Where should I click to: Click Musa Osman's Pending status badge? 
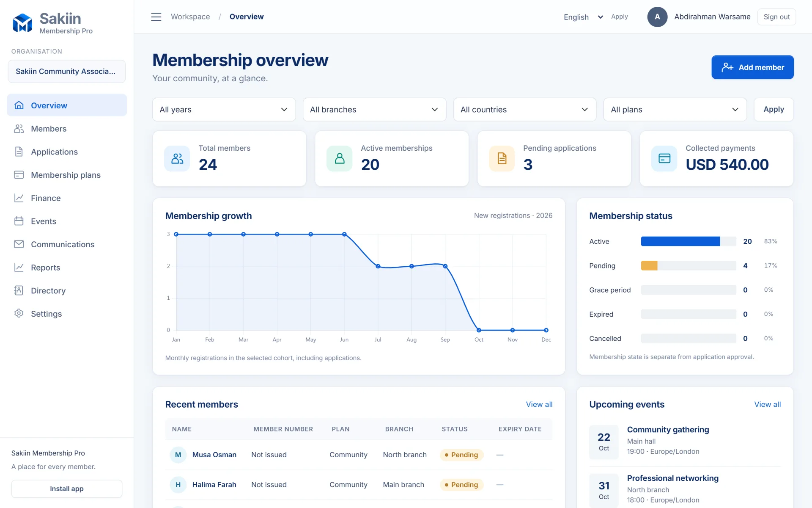coord(461,455)
